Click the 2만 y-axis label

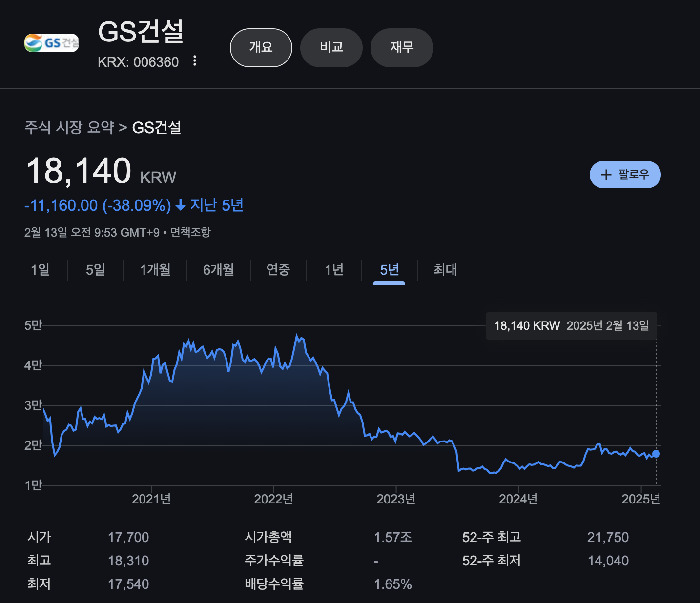(33, 445)
